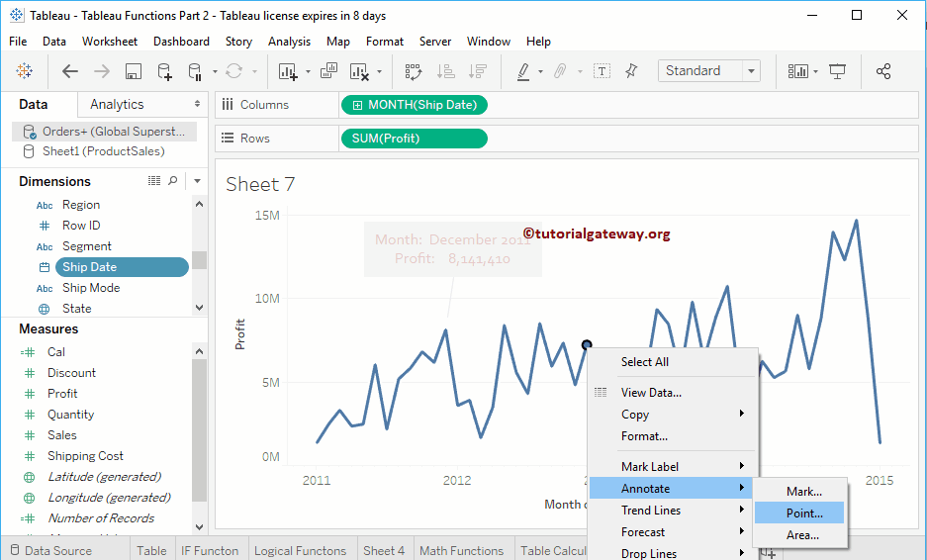The image size is (927, 560).
Task: Click the Swap rows and columns icon
Action: (414, 71)
